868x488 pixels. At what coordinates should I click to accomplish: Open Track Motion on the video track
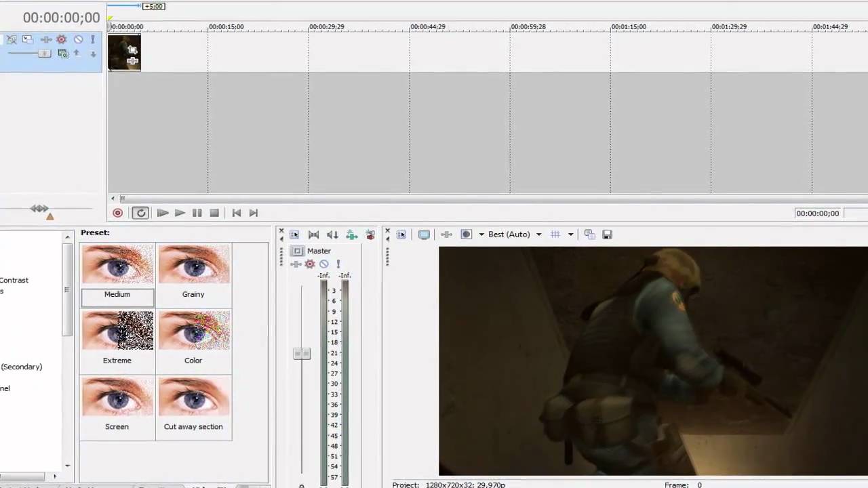tap(27, 39)
